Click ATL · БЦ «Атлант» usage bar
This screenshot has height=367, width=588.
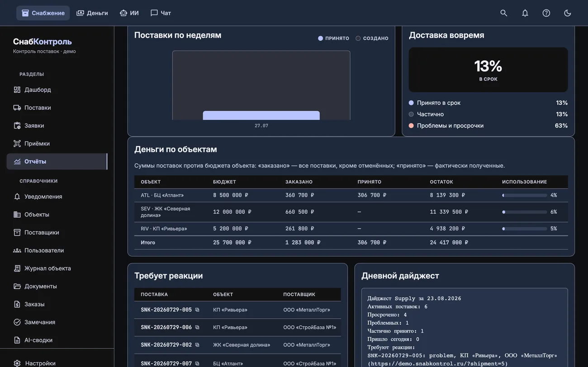click(525, 195)
